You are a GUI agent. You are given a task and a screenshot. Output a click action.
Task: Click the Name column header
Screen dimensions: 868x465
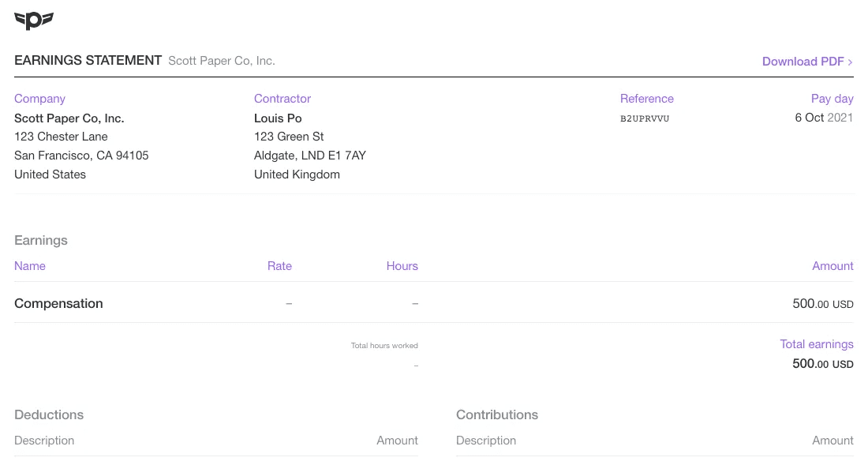point(30,266)
